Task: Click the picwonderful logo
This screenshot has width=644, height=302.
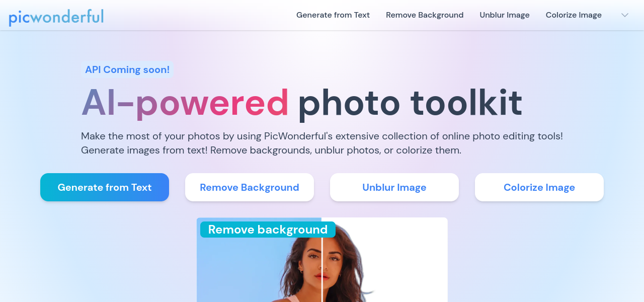Action: click(56, 17)
